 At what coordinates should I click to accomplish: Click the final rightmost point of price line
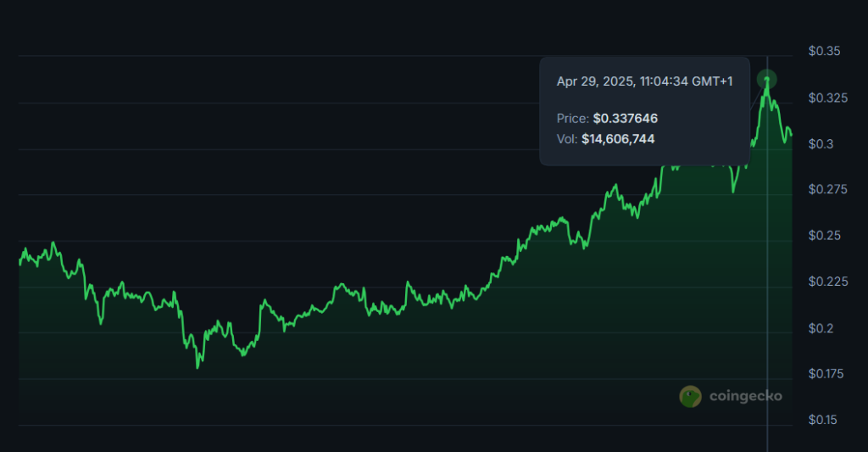(792, 136)
